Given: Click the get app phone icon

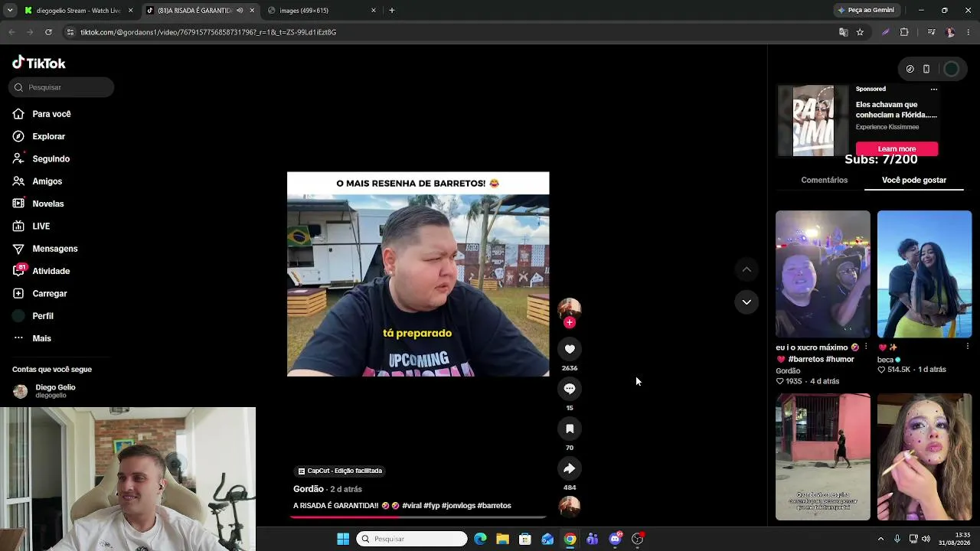Looking at the screenshot, I should tap(926, 69).
